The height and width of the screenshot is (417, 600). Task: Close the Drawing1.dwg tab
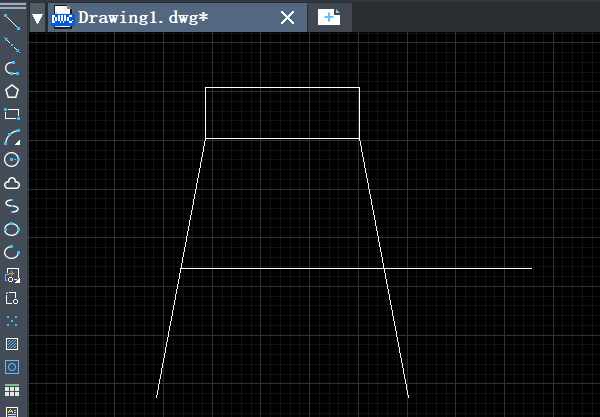coord(287,18)
